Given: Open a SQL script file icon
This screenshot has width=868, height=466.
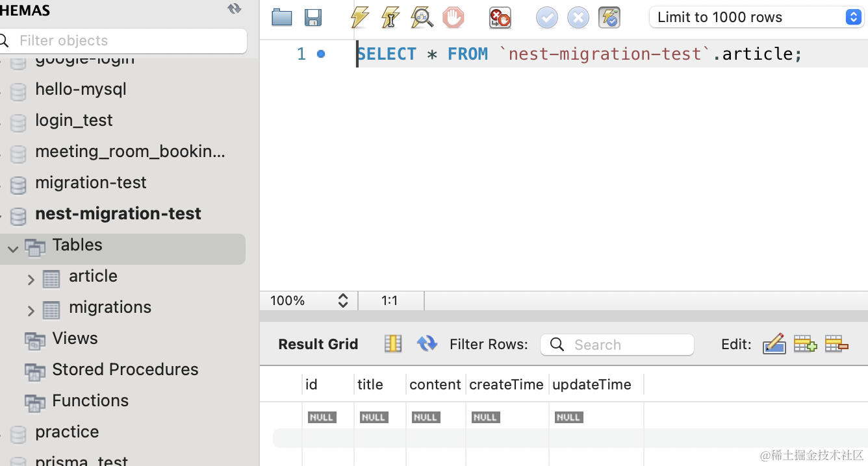Looking at the screenshot, I should (281, 18).
